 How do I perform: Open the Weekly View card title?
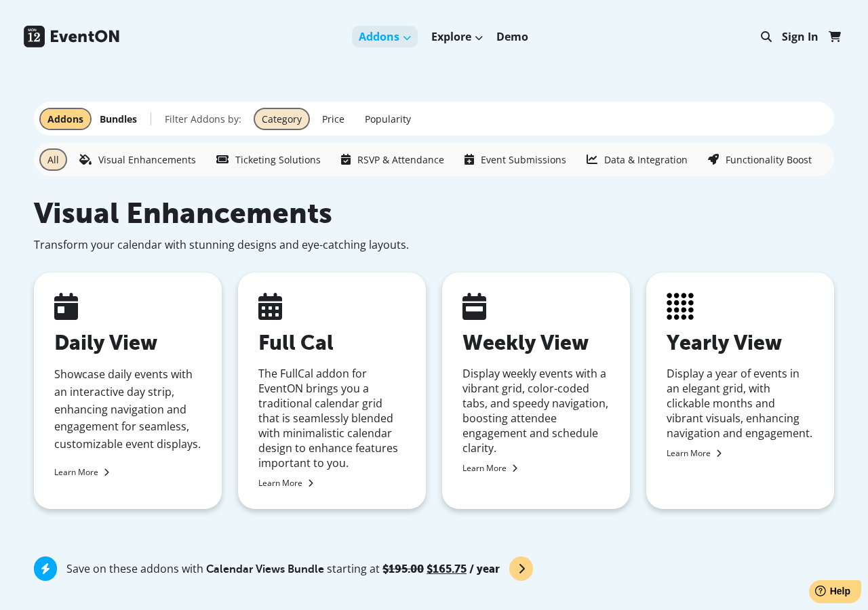526,342
